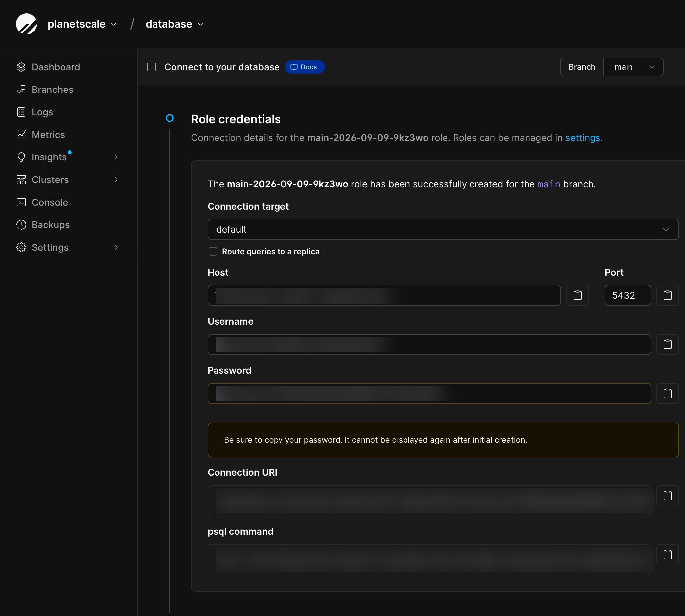Enable Route queries to a replica
Screen dimensions: 685x616
click(213, 252)
